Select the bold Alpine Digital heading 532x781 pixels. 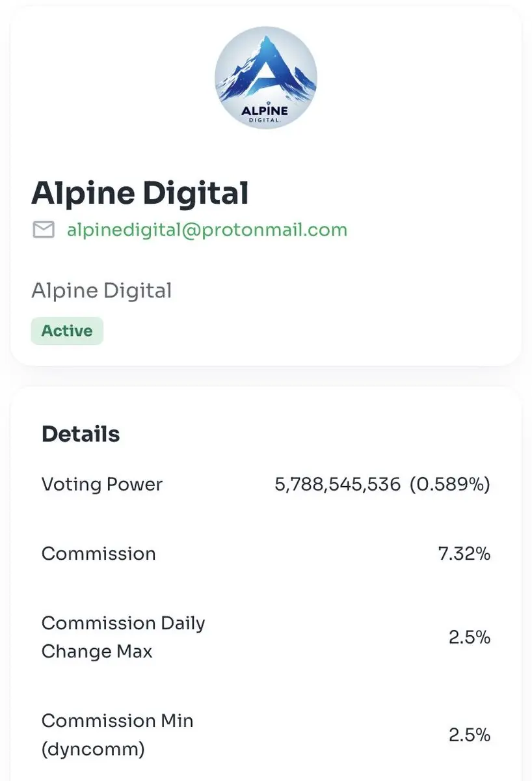(x=140, y=193)
